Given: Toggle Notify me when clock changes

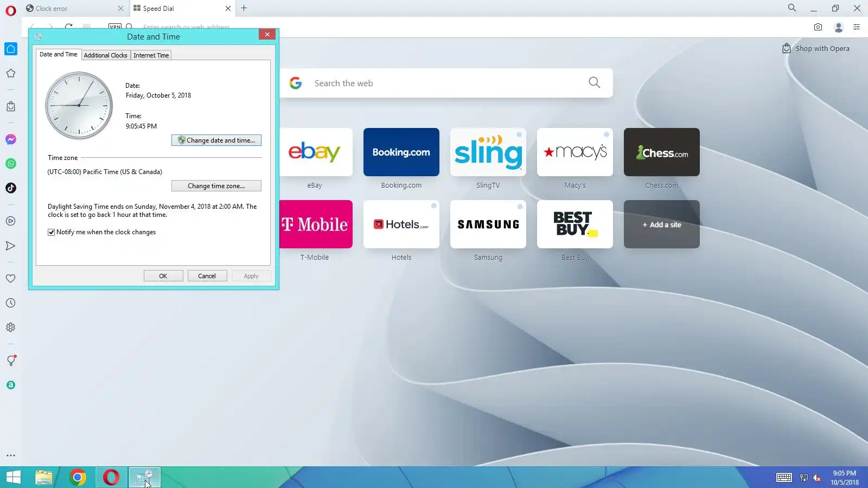Looking at the screenshot, I should (52, 232).
